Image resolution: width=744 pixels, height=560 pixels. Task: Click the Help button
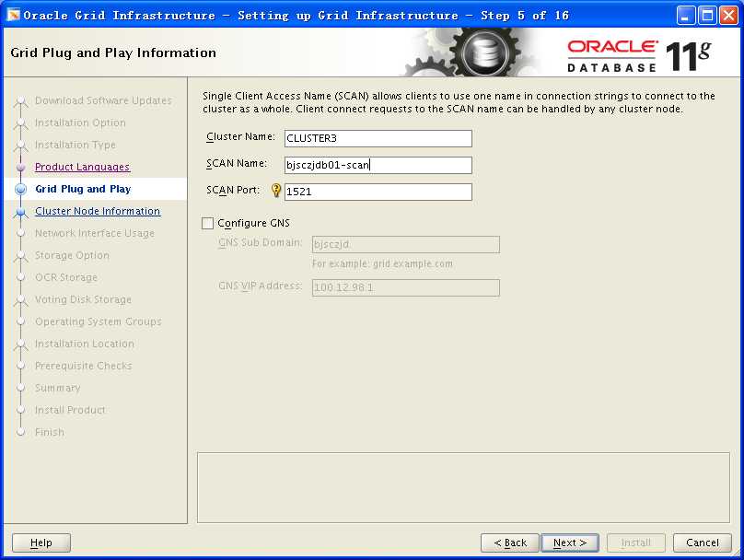[41, 542]
